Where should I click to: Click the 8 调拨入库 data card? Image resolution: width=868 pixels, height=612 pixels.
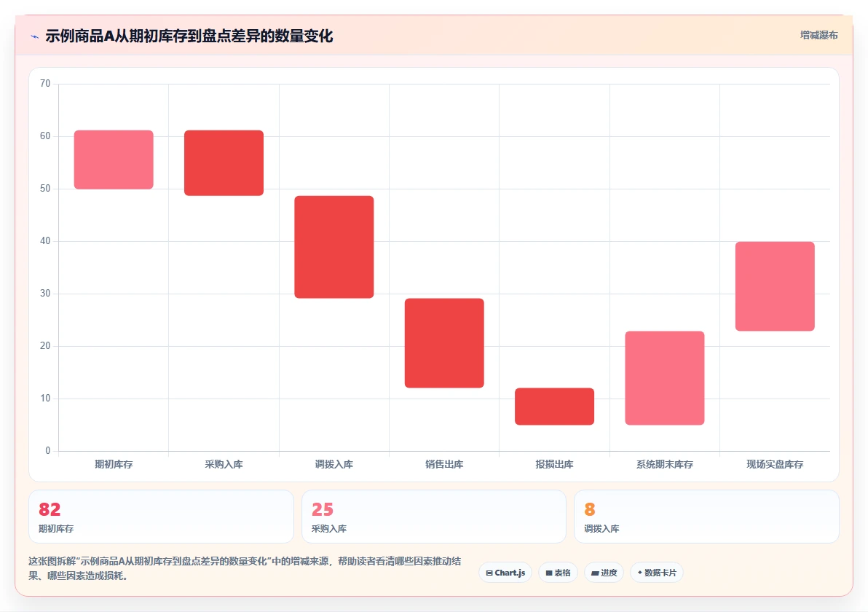[x=706, y=516]
